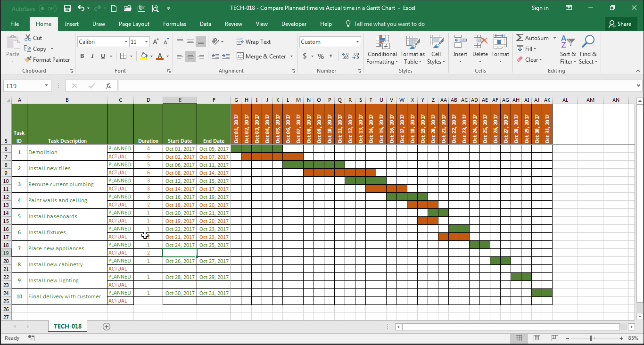Add a new sheet with plus icon
This screenshot has height=345, width=644.
[x=107, y=327]
